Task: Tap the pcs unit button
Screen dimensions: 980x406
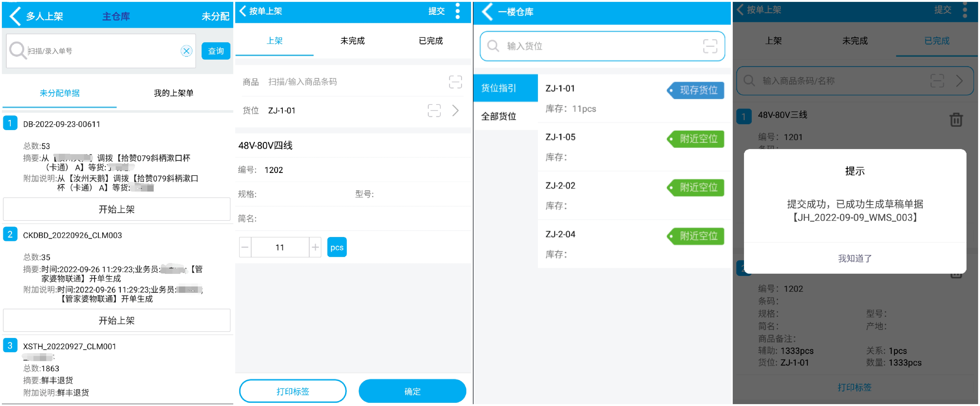Action: tap(337, 247)
